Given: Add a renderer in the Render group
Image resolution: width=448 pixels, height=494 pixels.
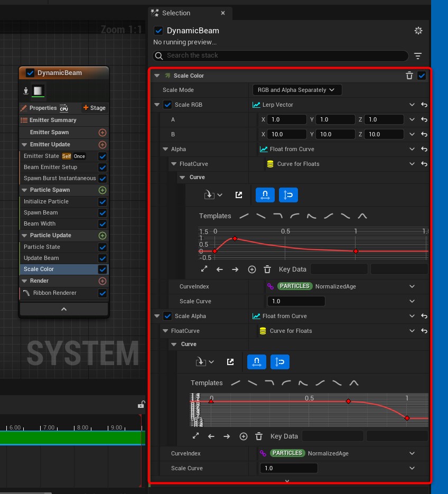Looking at the screenshot, I should pyautogui.click(x=102, y=281).
